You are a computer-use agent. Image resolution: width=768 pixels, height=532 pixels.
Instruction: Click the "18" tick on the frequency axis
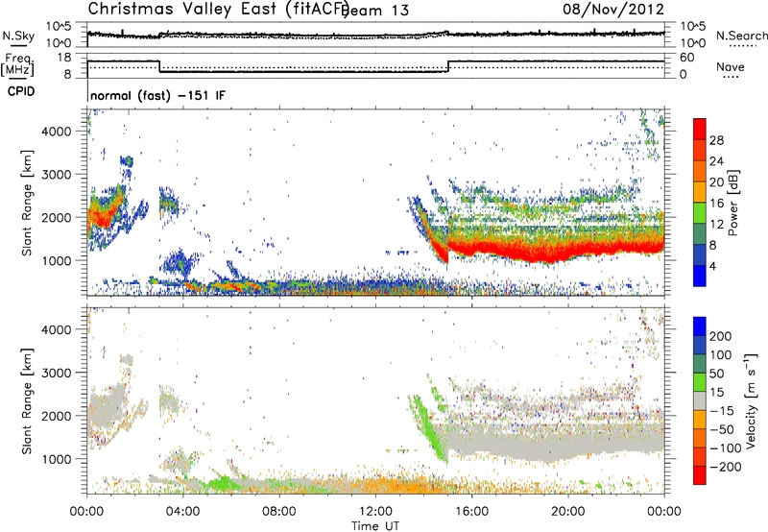click(64, 58)
